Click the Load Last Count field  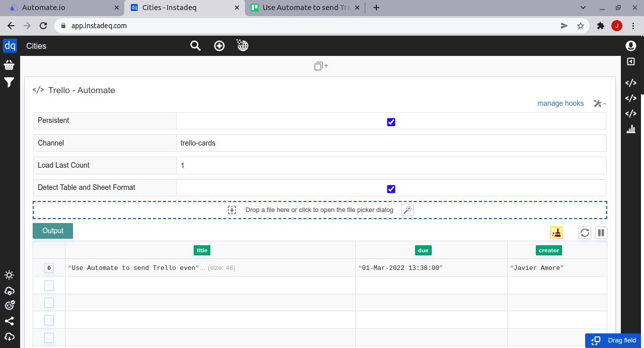tap(391, 165)
